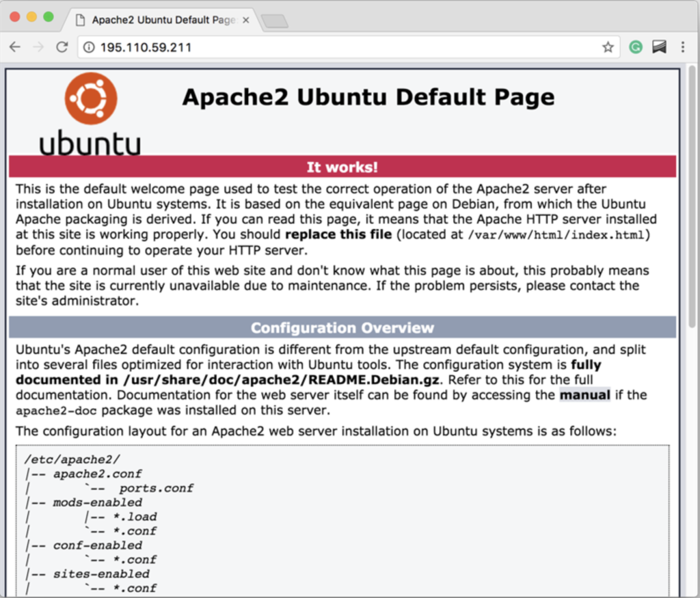Click the dark flag extension icon
The image size is (700, 598).
click(660, 47)
